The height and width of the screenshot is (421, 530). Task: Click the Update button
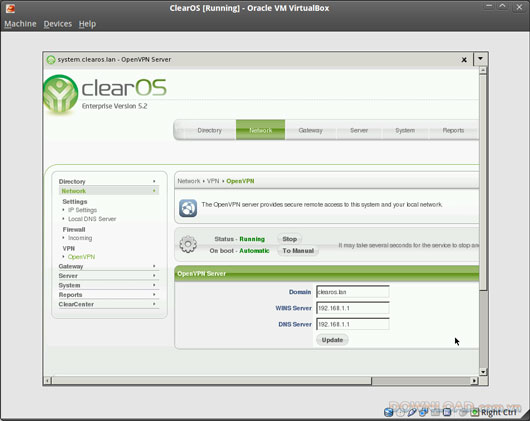click(332, 340)
